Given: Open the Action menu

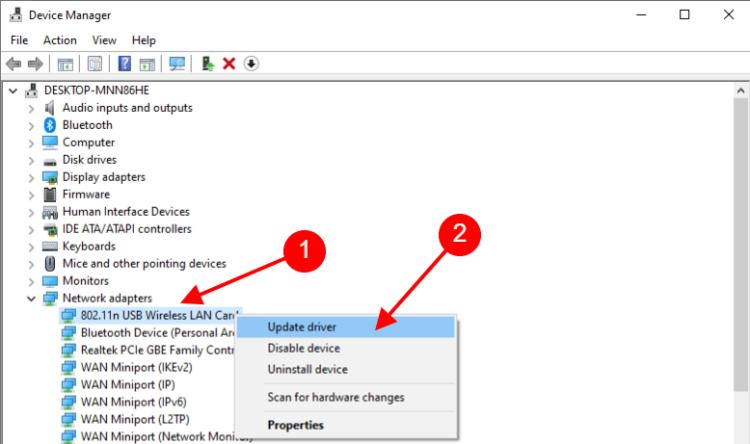Looking at the screenshot, I should 60,40.
